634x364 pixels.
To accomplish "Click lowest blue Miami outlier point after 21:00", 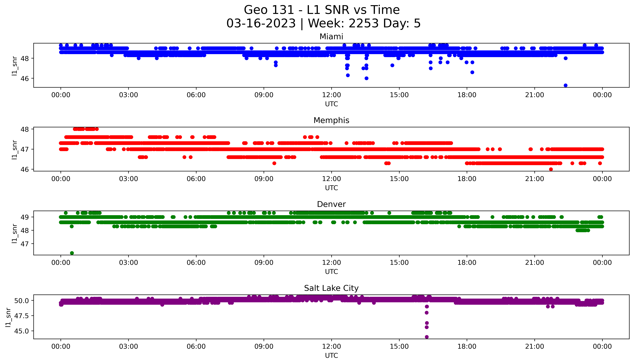I will [x=565, y=85].
